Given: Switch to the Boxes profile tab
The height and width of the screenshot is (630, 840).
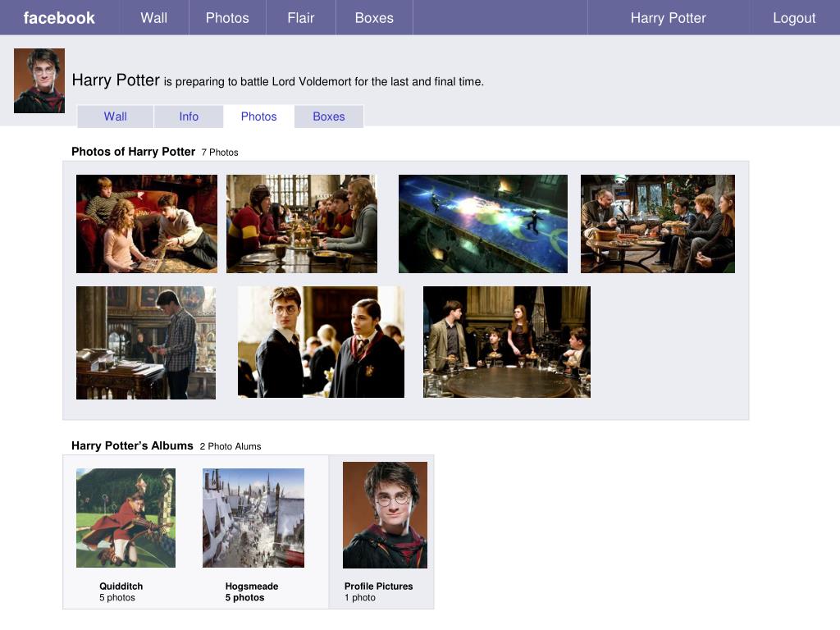Looking at the screenshot, I should (x=329, y=116).
